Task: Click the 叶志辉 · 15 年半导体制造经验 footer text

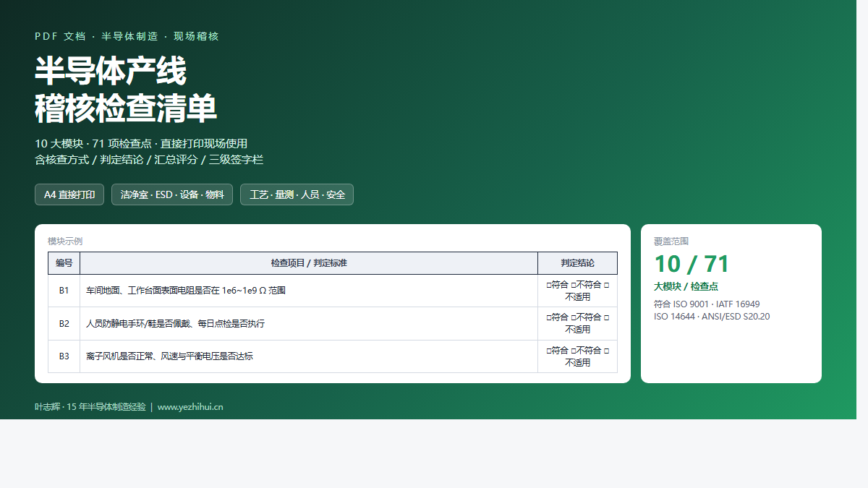Action: 90,407
